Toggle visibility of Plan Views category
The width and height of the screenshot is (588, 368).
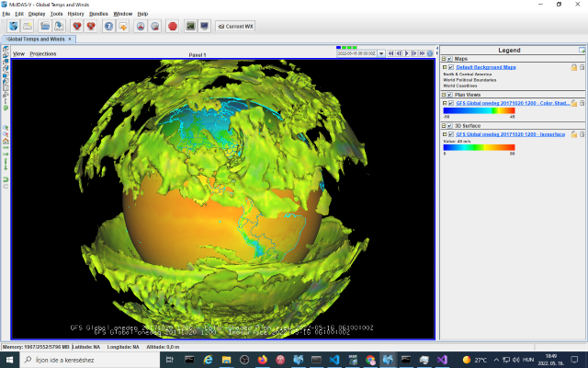(449, 95)
